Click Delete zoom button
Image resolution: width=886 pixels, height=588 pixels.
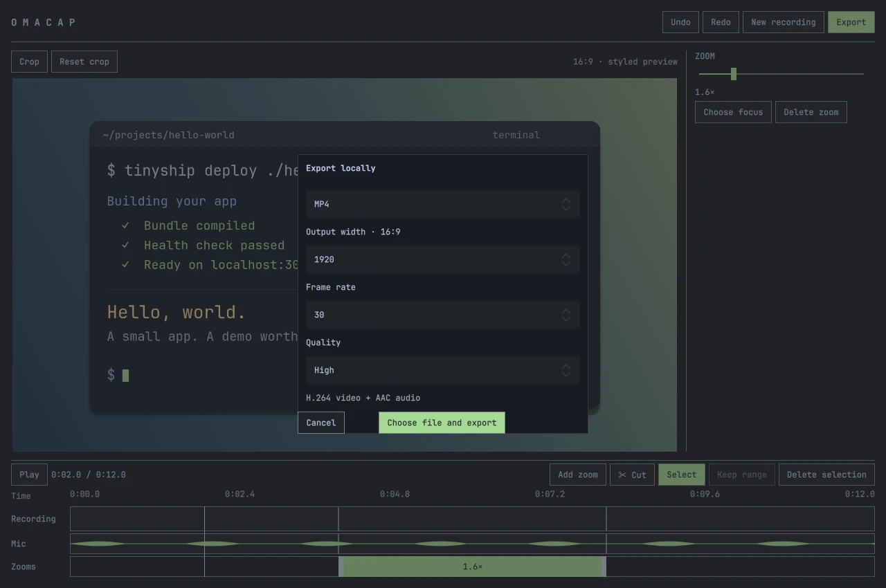[x=811, y=112]
